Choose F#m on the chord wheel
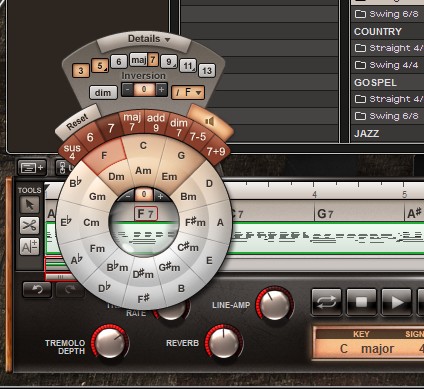Image resolution: width=424 pixels, height=389 pixels. point(195,222)
